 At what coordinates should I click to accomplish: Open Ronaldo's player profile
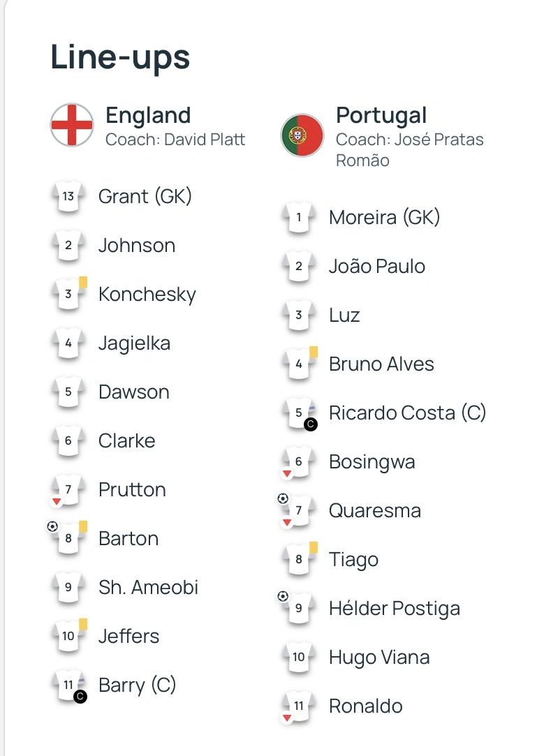[365, 706]
